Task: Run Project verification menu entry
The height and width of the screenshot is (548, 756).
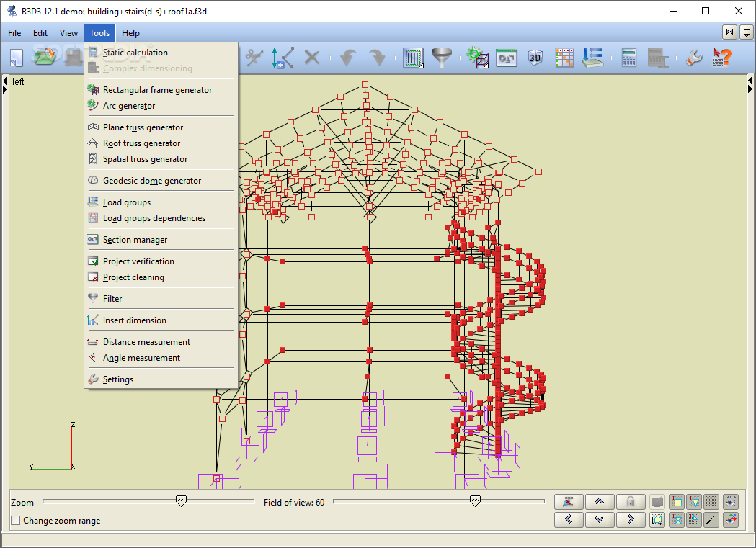Action: tap(161, 261)
